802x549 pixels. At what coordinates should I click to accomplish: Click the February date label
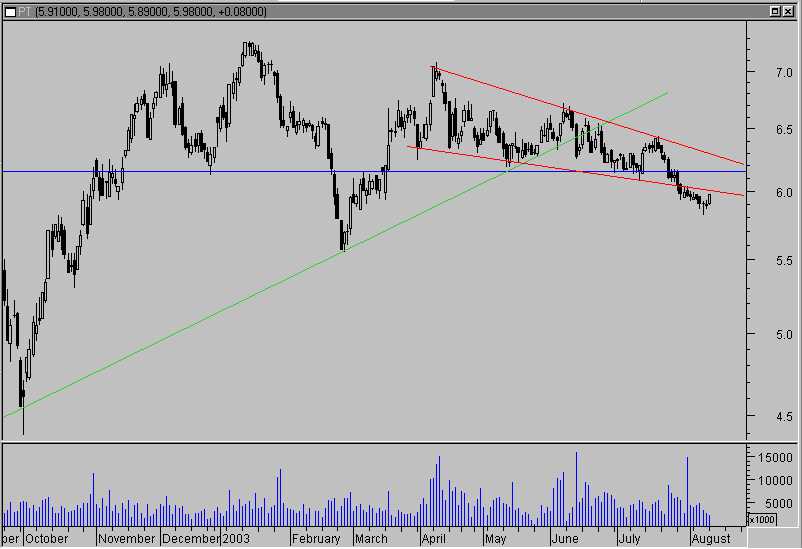pos(316,539)
